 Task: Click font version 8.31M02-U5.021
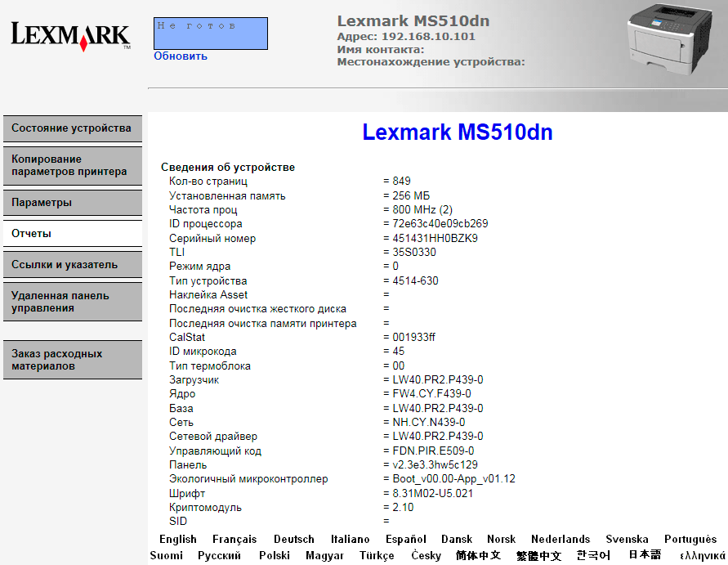pos(433,493)
